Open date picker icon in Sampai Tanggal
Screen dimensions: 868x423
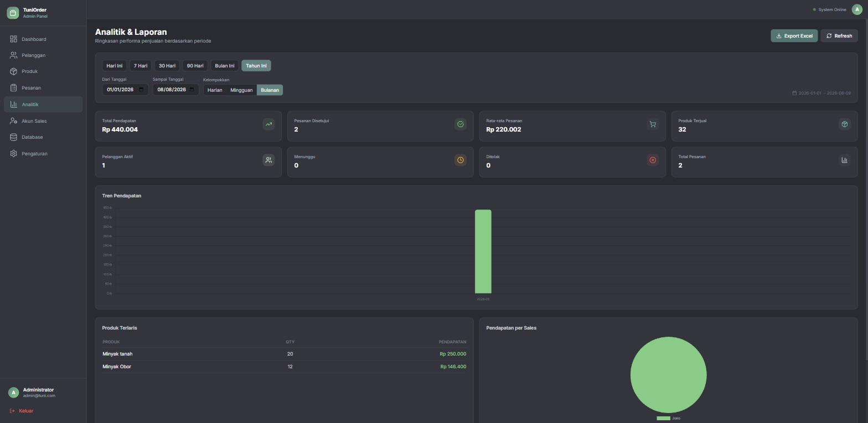coord(192,90)
